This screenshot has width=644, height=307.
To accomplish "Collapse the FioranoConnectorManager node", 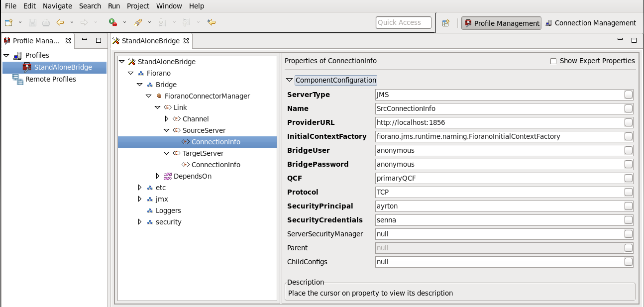I will point(148,96).
